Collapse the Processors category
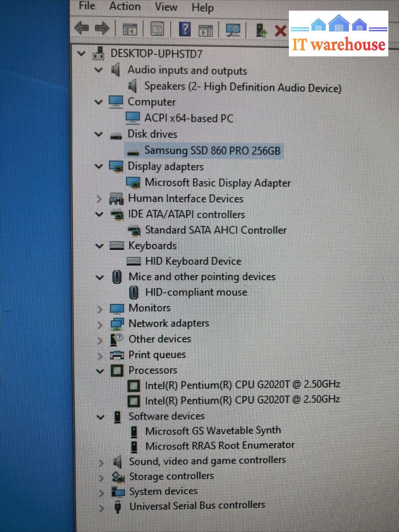Image resolution: width=399 pixels, height=532 pixels. [x=99, y=371]
